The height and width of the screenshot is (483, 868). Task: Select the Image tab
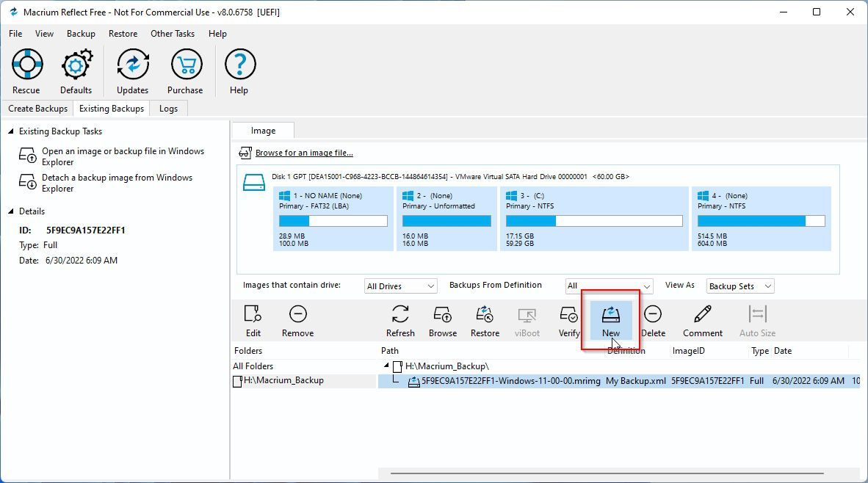pyautogui.click(x=263, y=131)
